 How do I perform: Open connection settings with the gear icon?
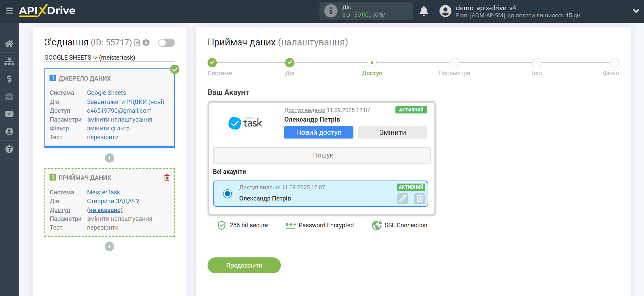point(146,43)
